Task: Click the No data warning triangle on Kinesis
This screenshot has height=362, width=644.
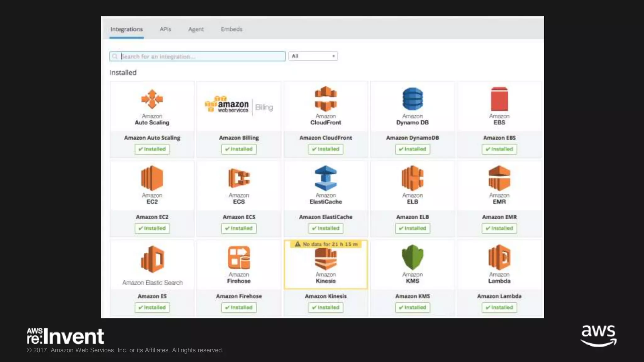Action: point(297,244)
